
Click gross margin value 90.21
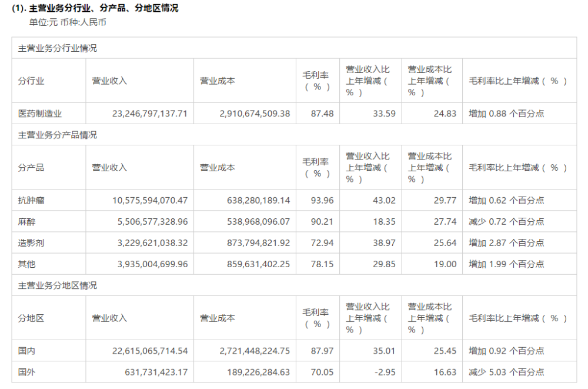[x=322, y=221]
